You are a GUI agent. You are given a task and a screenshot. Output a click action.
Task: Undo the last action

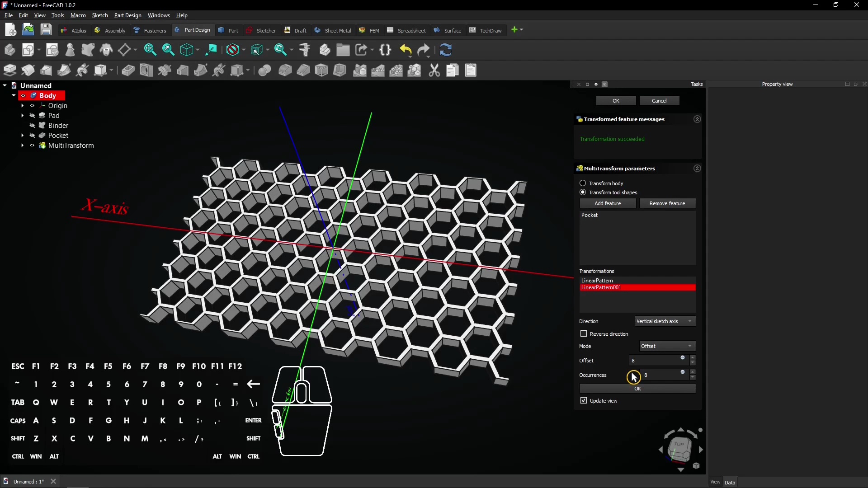point(406,50)
